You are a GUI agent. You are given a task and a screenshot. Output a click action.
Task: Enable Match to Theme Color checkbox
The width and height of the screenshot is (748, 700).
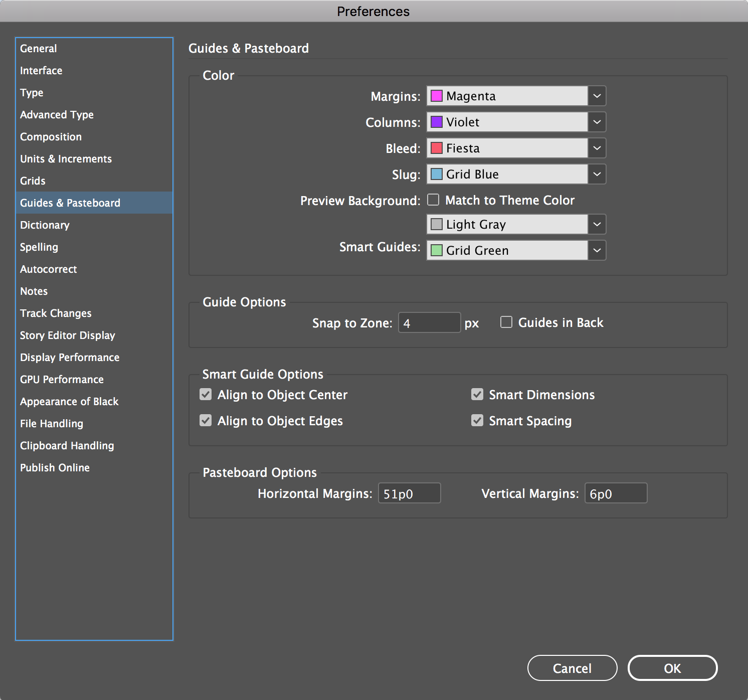[433, 200]
